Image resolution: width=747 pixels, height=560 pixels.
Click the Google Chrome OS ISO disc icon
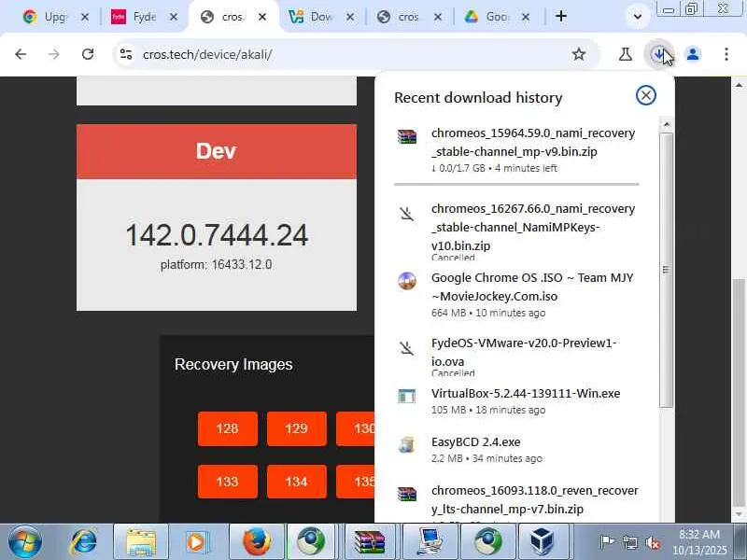coord(407,281)
